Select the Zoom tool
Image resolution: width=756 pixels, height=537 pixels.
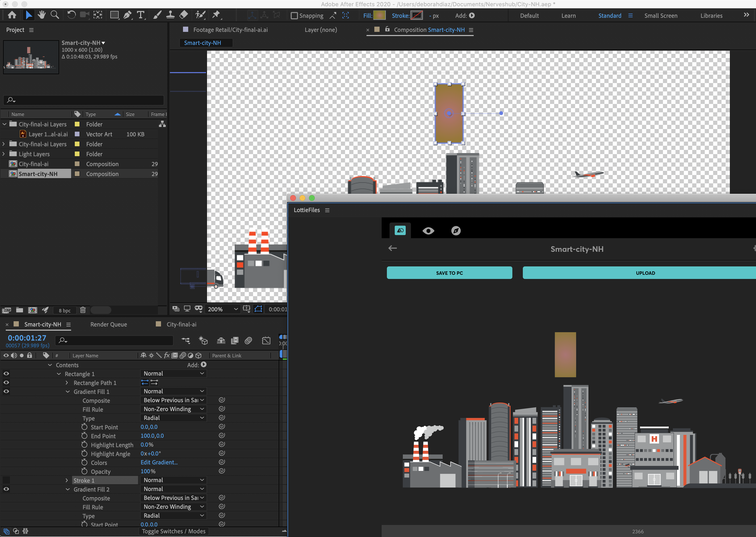55,15
